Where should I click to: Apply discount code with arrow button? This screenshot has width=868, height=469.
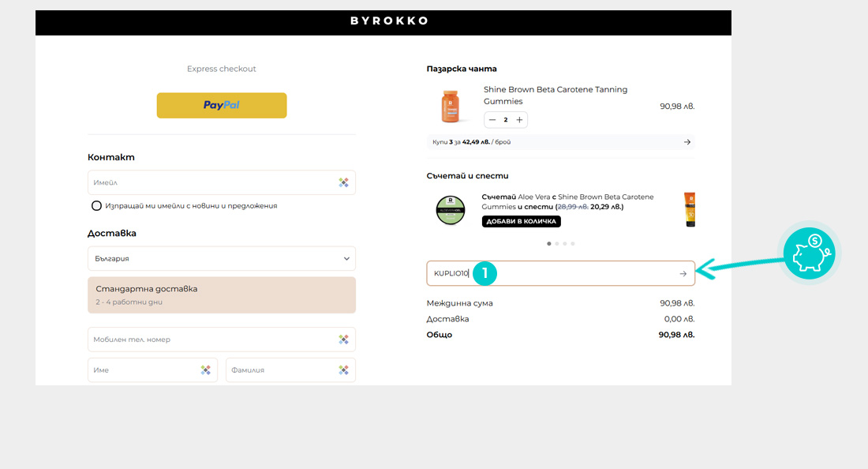[683, 273]
